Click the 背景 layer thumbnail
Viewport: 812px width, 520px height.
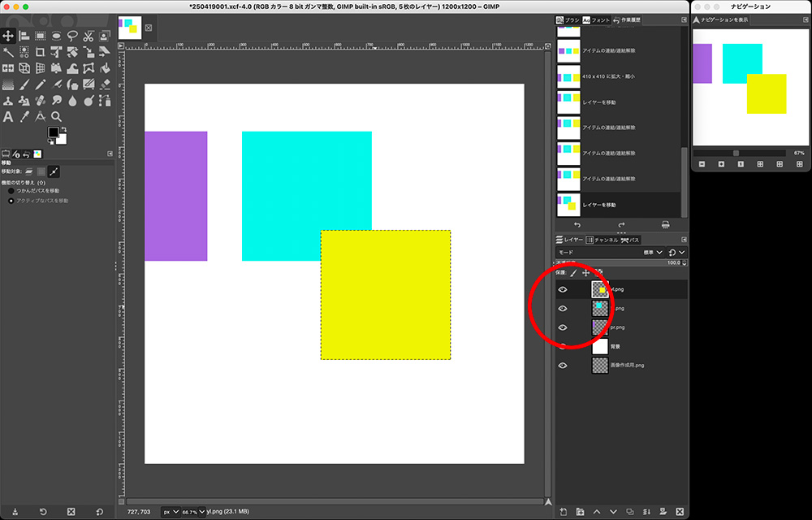600,346
